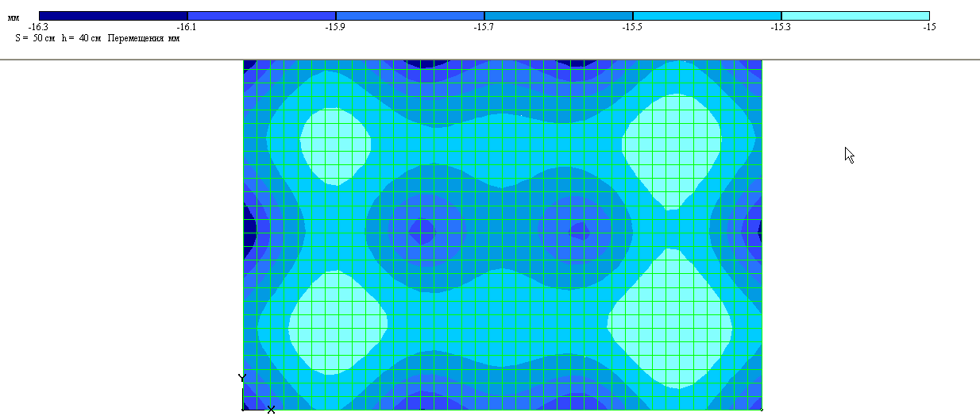Screen dimensions: 980x420
Task: Click the 'Перемещения мм' caption
Action: tap(144, 38)
